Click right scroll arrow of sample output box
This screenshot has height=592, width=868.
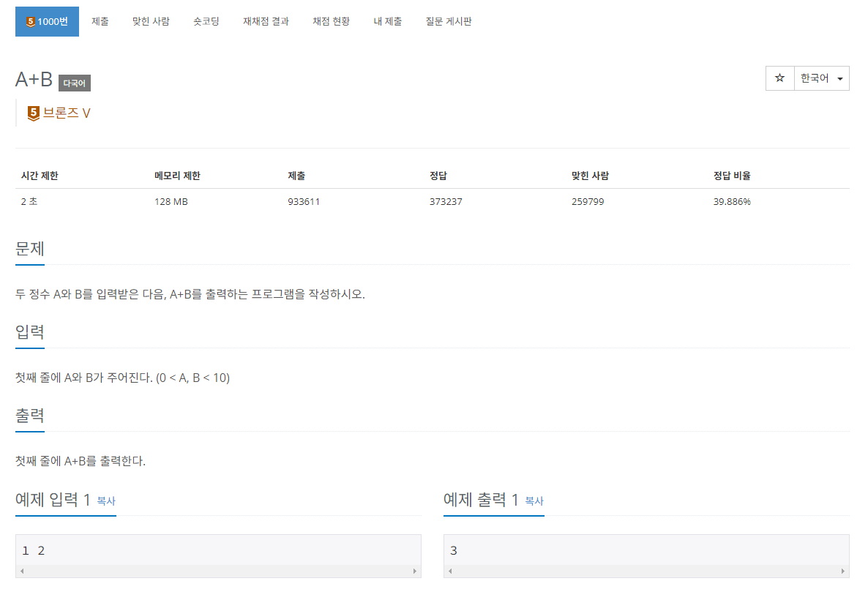click(x=842, y=571)
